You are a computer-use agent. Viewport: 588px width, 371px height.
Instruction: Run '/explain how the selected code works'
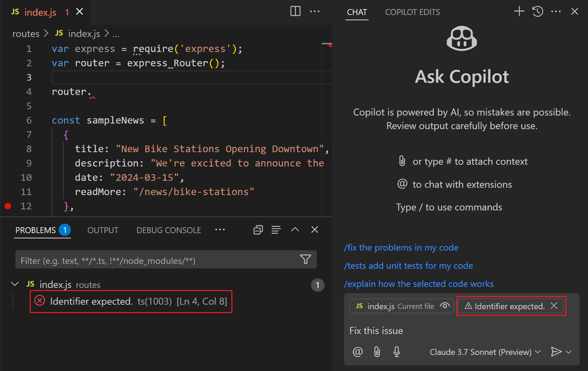point(419,284)
